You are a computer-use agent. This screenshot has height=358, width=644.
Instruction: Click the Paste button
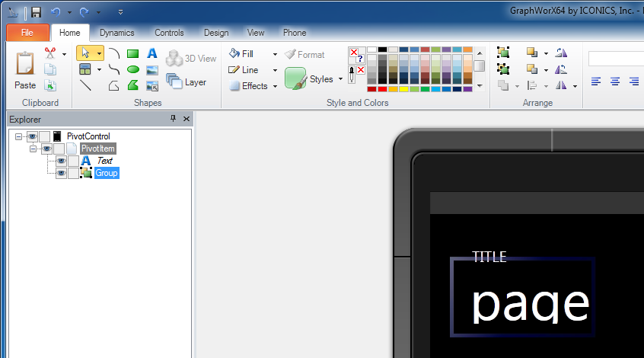[25, 69]
